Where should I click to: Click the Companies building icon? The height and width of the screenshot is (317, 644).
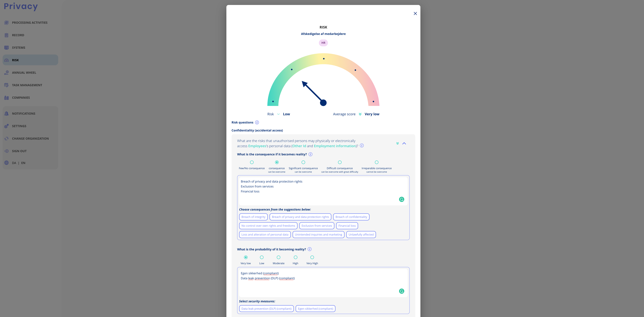coord(6,97)
